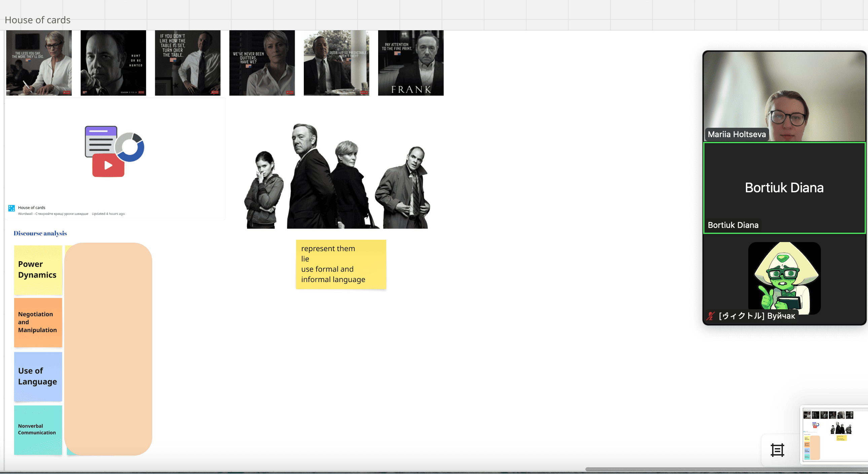
Task: Select the large peach rounded rectangle shape
Action: 108,349
